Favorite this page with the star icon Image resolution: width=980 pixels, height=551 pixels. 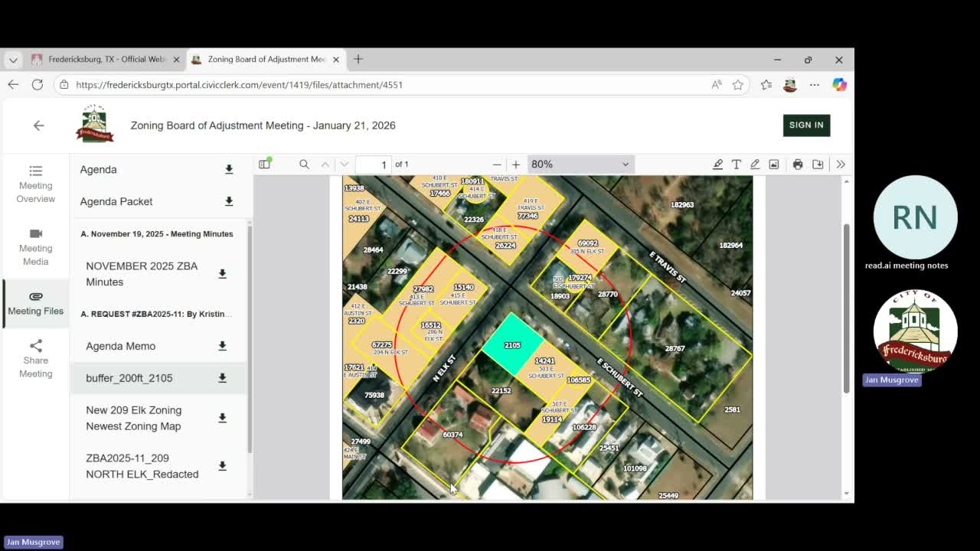737,85
